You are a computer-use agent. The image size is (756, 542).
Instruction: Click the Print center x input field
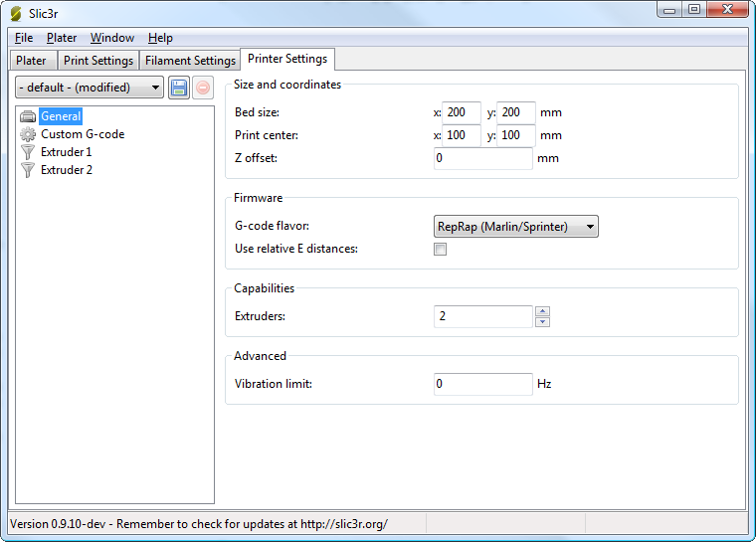pyautogui.click(x=462, y=135)
